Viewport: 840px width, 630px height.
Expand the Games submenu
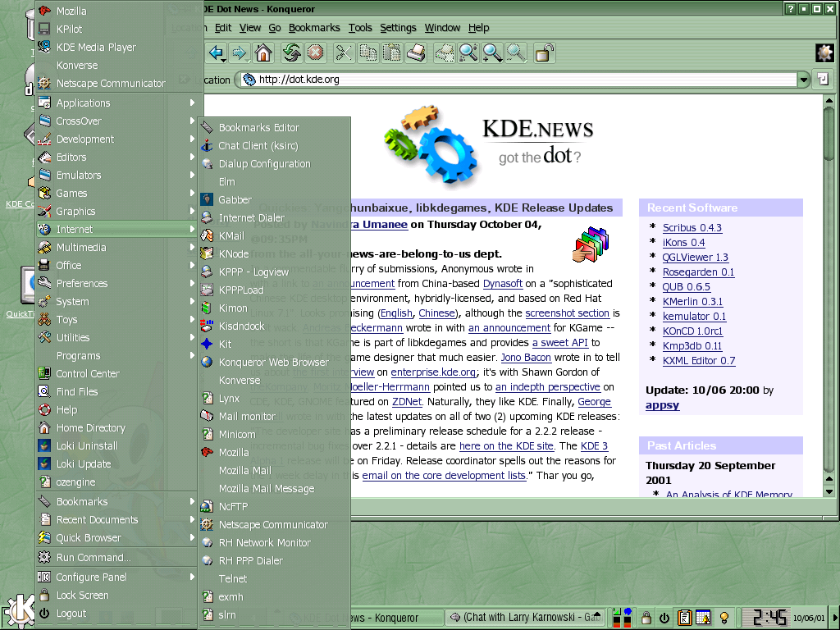tap(116, 193)
